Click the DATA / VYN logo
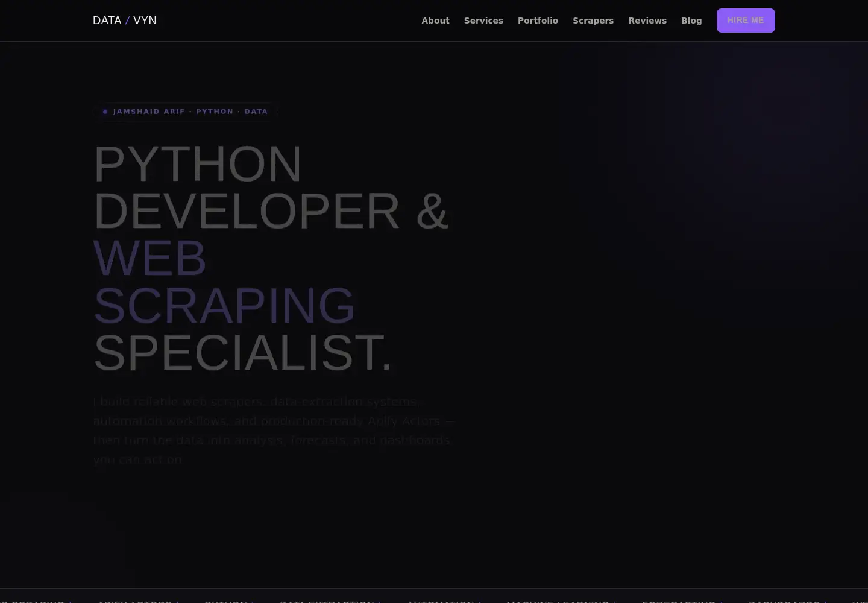Viewport: 868px width, 603px height. (x=125, y=21)
